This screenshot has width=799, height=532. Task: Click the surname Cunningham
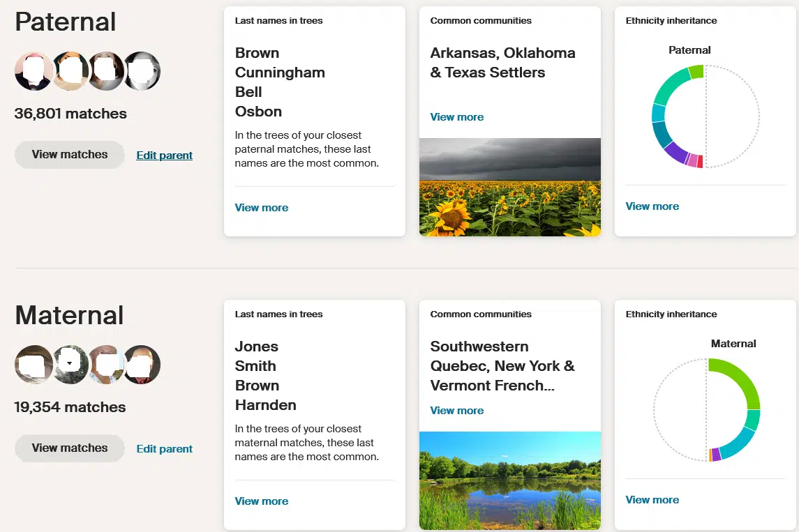pos(280,73)
